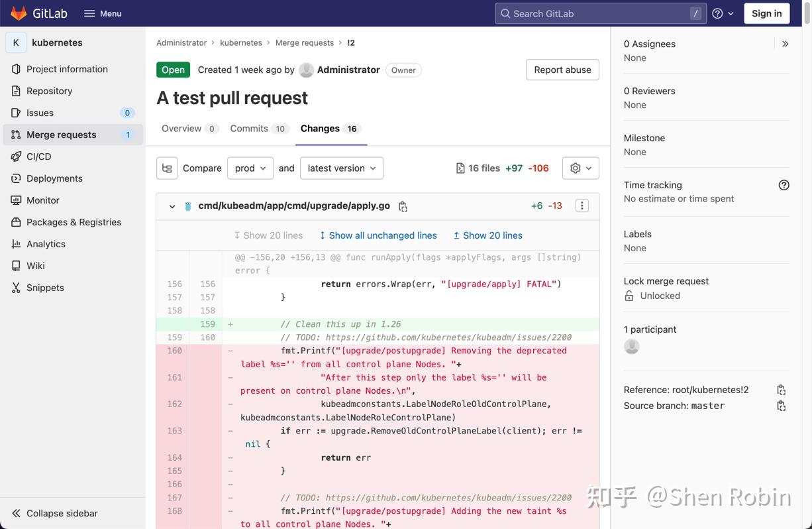812x529 pixels.
Task: Open the latest version dropdown
Action: [341, 168]
